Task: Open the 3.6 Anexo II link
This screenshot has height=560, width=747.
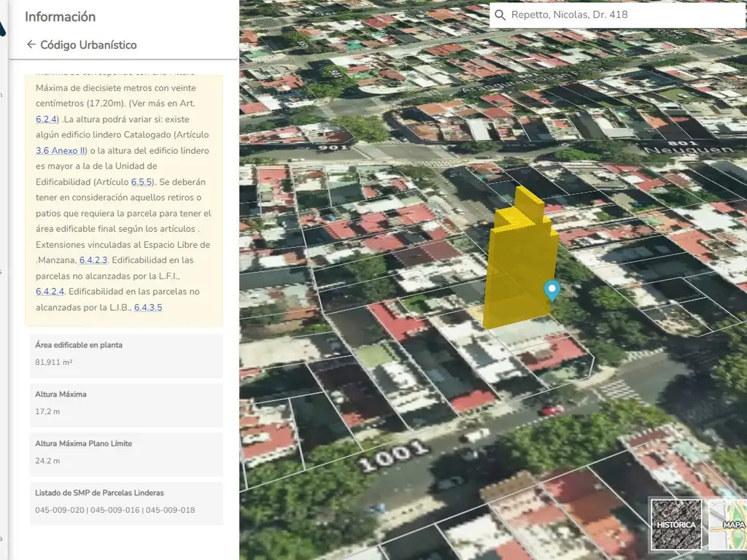Action: [x=61, y=151]
